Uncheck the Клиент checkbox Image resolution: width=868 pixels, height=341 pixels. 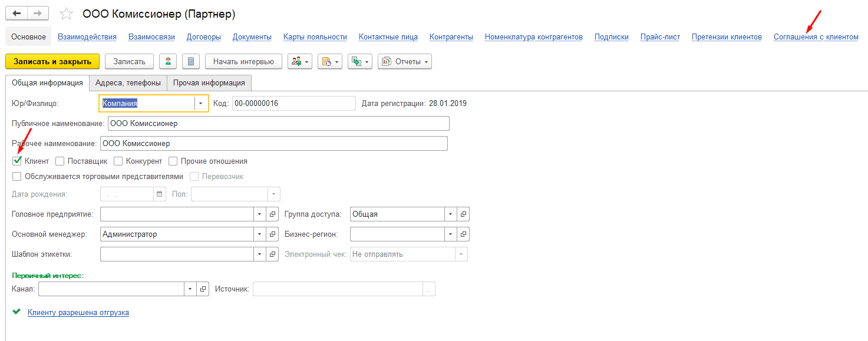click(x=17, y=161)
